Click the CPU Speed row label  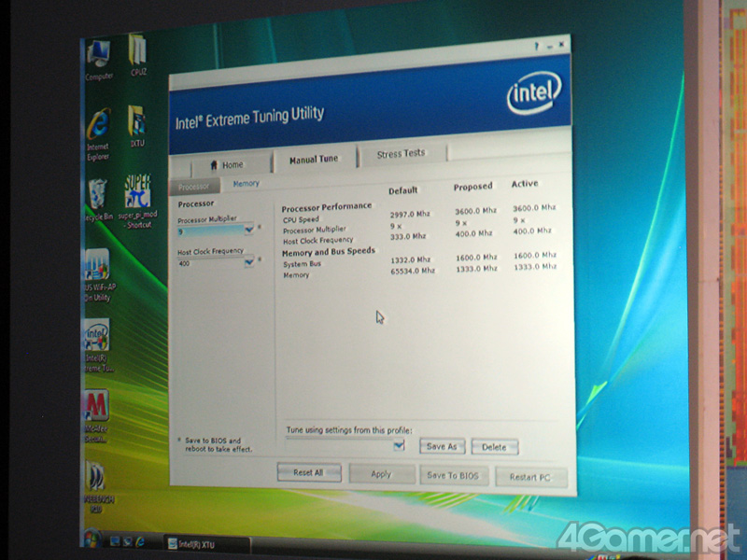click(301, 219)
